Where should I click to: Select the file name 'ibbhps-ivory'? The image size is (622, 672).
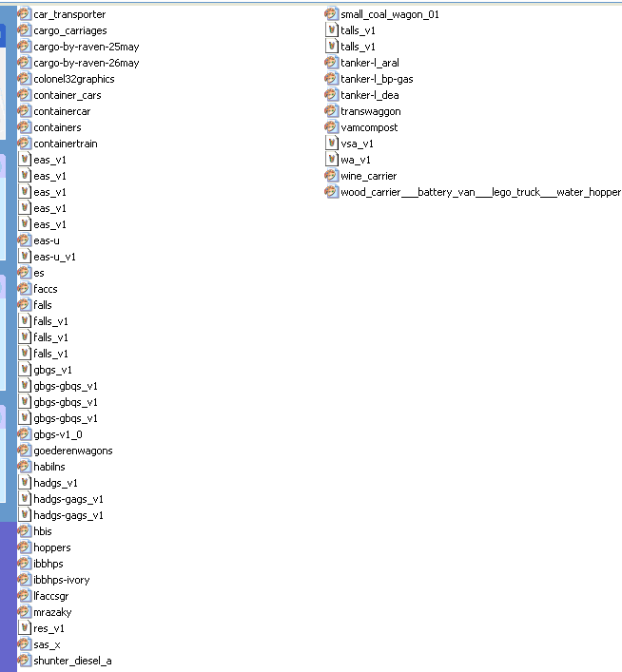62,580
